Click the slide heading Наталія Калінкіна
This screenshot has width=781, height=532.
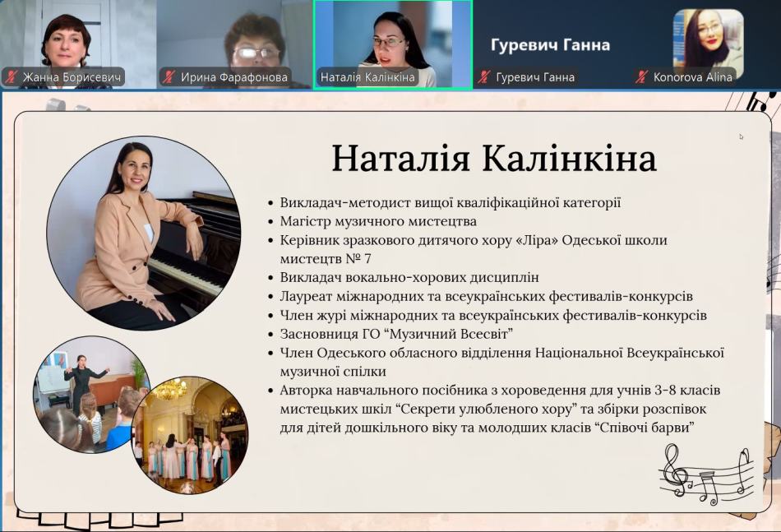pyautogui.click(x=493, y=159)
